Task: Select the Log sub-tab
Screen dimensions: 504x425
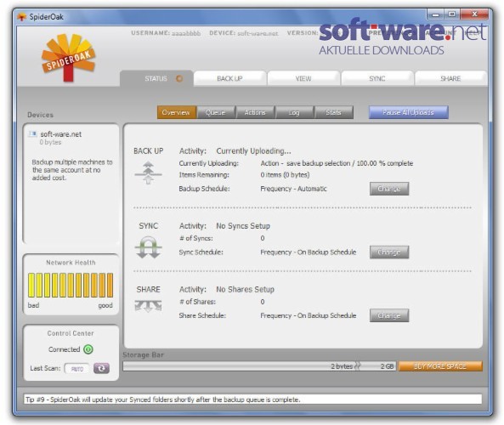Action: click(x=294, y=112)
